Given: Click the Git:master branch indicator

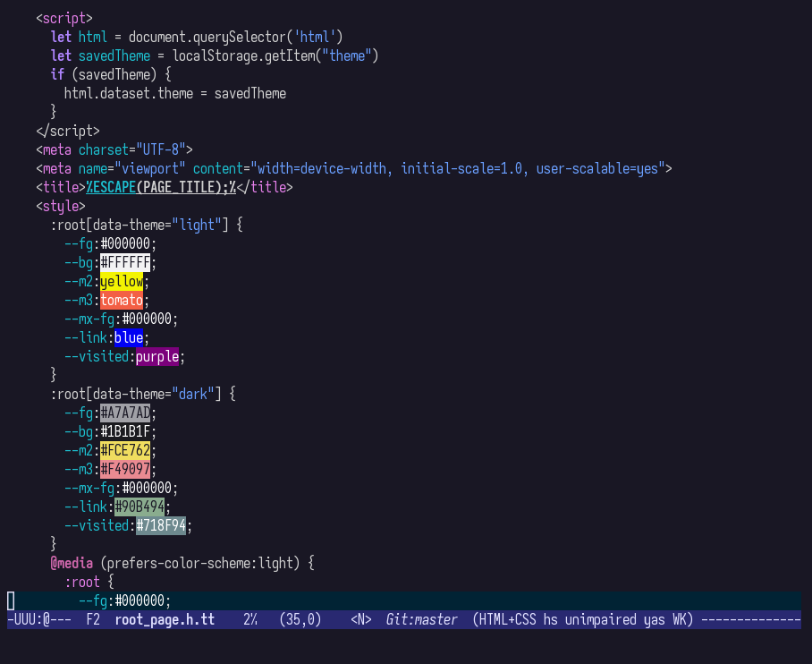Looking at the screenshot, I should 421,620.
